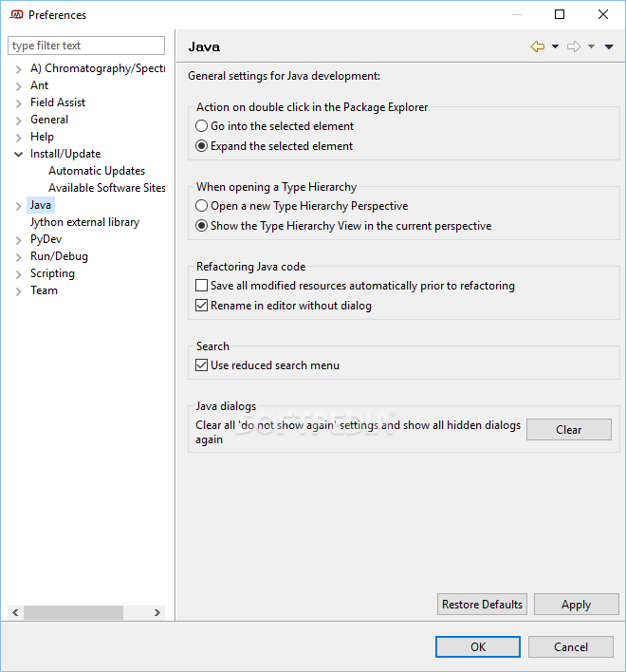Image resolution: width=626 pixels, height=672 pixels.
Task: Expand the General preferences node
Action: point(18,121)
